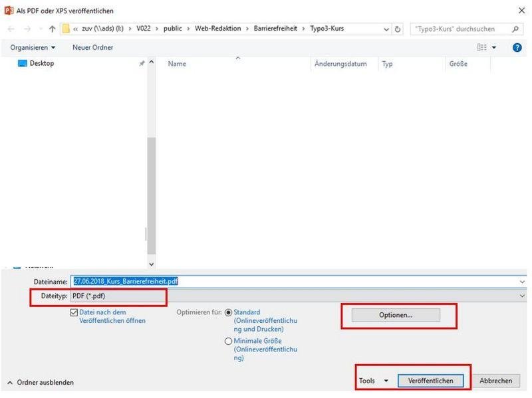The image size is (532, 398).
Task: Click navigation pane scrollbar thumb
Action: pos(152,195)
